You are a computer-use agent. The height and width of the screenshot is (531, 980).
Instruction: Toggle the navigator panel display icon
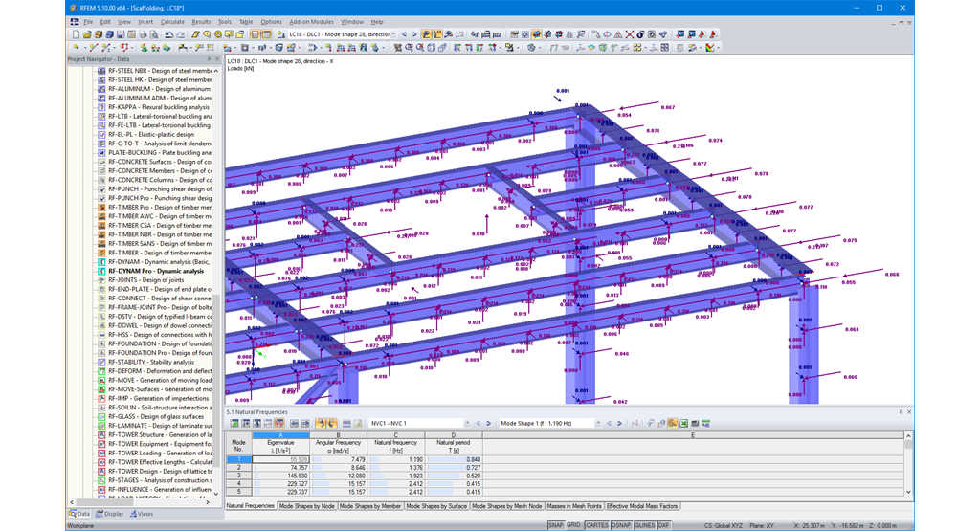(255, 34)
